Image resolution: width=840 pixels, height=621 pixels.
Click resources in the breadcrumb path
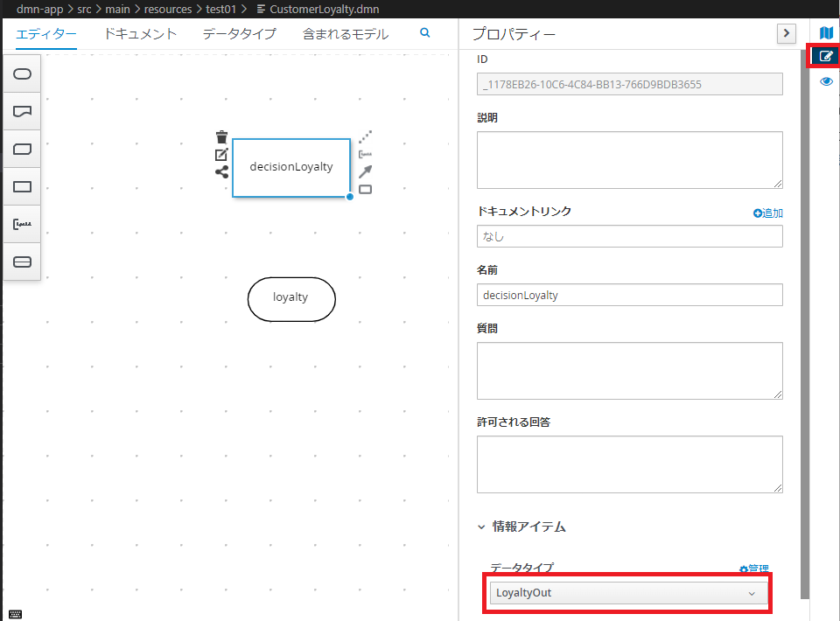tap(168, 9)
